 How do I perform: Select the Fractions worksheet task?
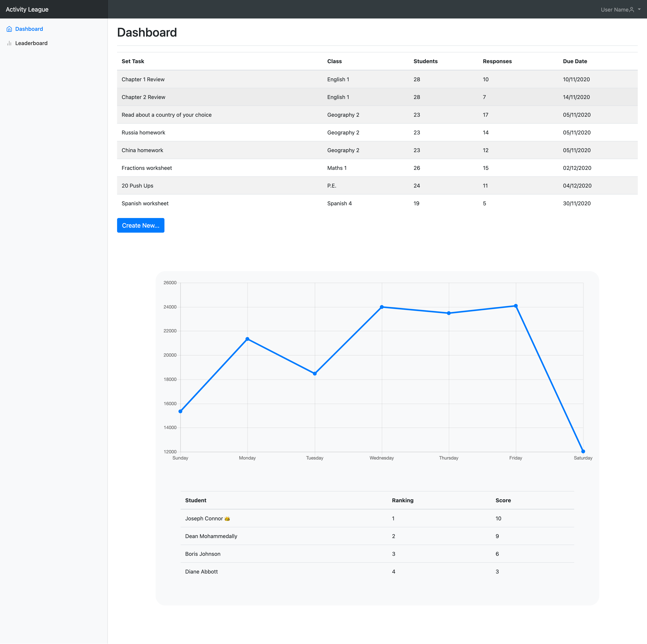click(147, 168)
